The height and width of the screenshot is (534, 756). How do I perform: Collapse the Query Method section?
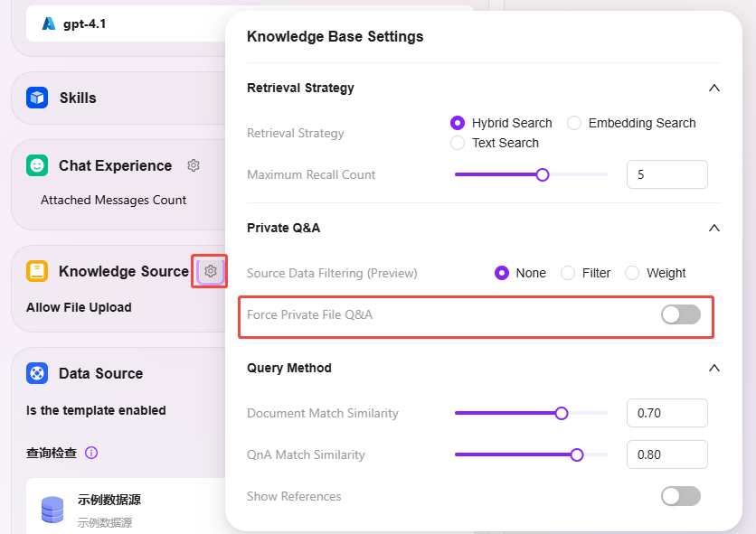coord(714,368)
